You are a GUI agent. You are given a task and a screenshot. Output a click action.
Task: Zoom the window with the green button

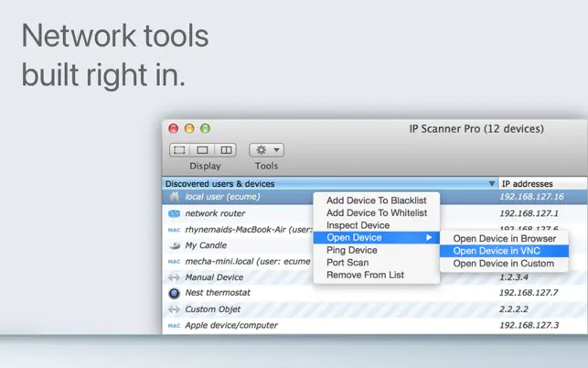tap(205, 128)
